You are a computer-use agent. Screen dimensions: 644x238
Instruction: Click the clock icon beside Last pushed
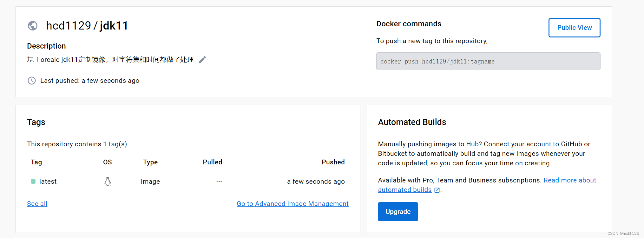click(32, 81)
